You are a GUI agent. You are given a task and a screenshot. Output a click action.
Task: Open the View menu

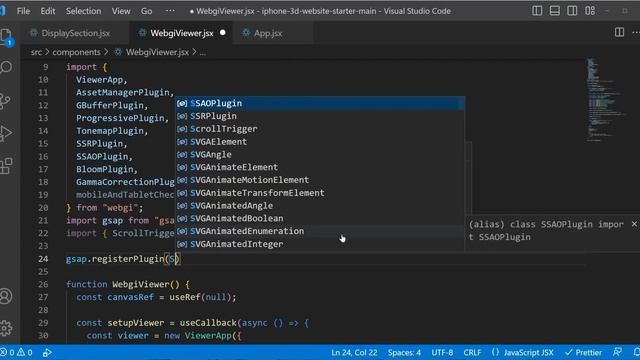coord(121,11)
